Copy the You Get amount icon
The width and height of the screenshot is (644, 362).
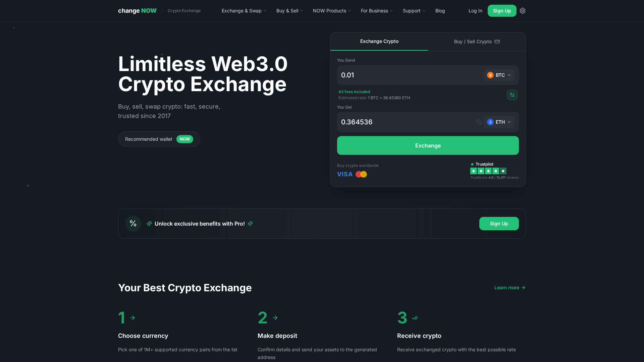(x=479, y=122)
